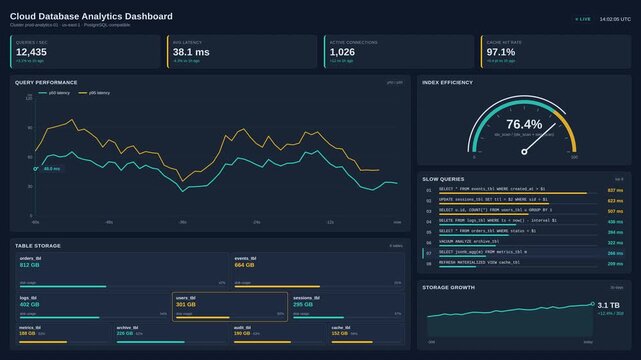Open the Cache Hit Rate card showing 97.1%
641x360 pixels.
(x=556, y=51)
